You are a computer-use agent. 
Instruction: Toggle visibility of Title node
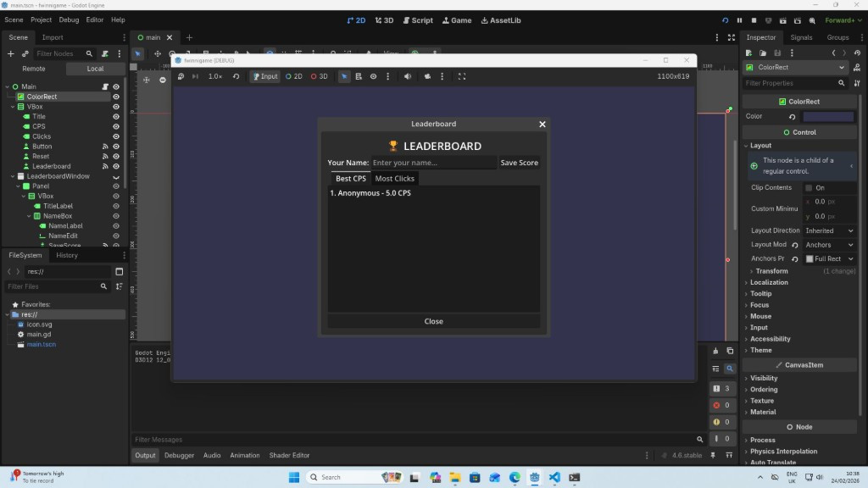(x=116, y=117)
